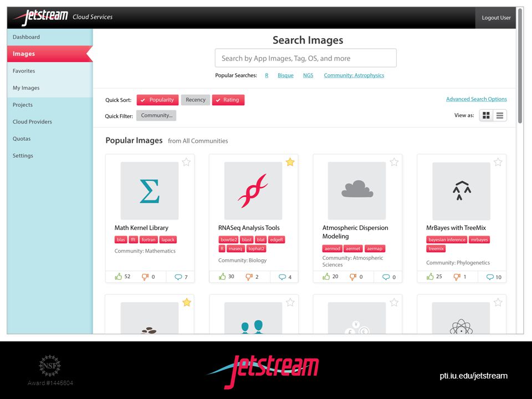This screenshot has height=399, width=532.
Task: Open Quotas in the sidebar
Action: 50,139
